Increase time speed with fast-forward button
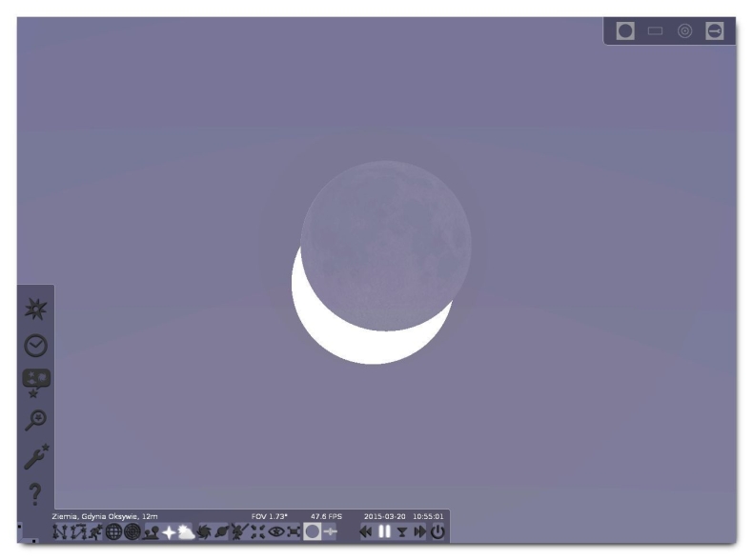Image resolution: width=753 pixels, height=560 pixels. point(418,533)
